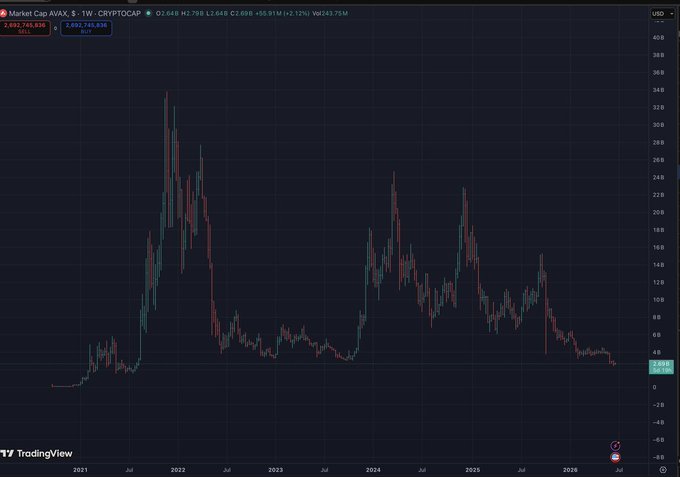This screenshot has height=477, width=680.
Task: Click the green market status dot
Action: coord(148,13)
